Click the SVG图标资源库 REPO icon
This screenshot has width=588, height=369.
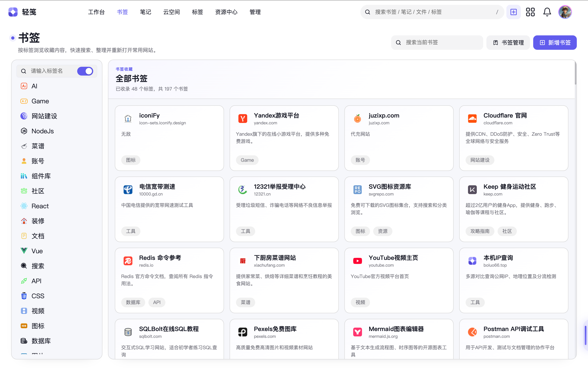357,190
